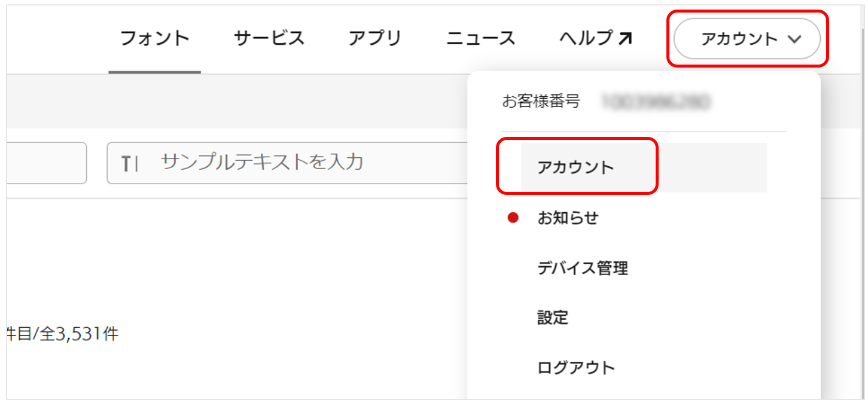Screen dimensions: 868x403
Task: Click ログアウト to sign out
Action: (x=575, y=367)
